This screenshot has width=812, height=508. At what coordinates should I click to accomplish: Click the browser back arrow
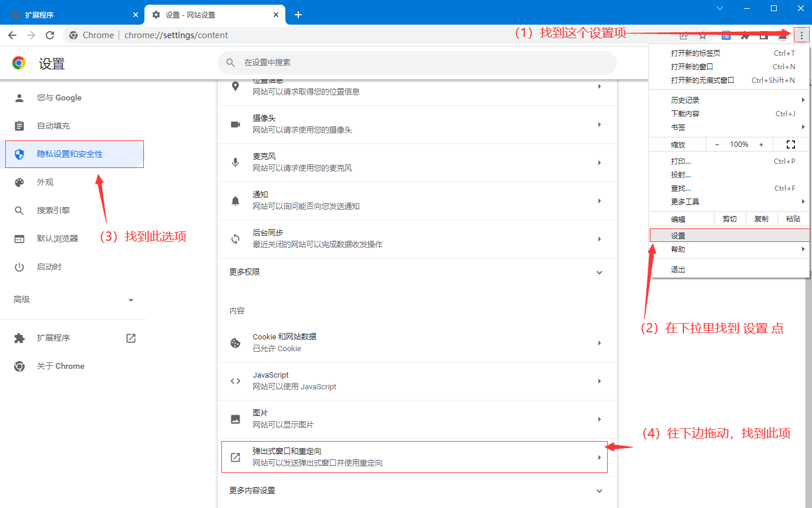(12, 35)
